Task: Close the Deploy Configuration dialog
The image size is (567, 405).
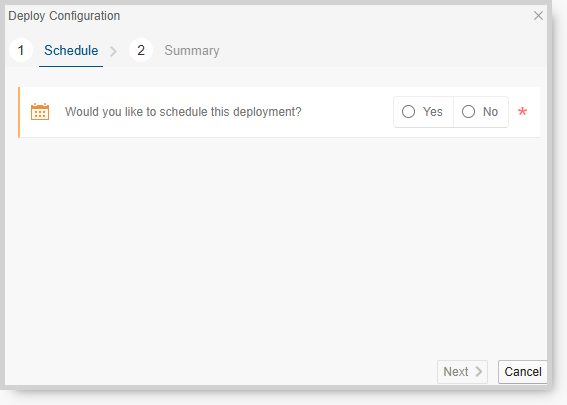Action: click(x=538, y=16)
